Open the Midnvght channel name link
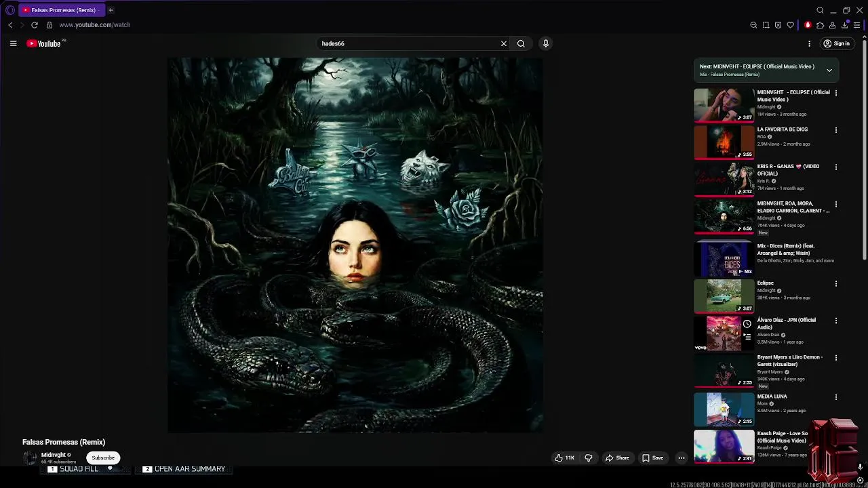Image resolution: width=868 pixels, height=488 pixels. [54, 455]
